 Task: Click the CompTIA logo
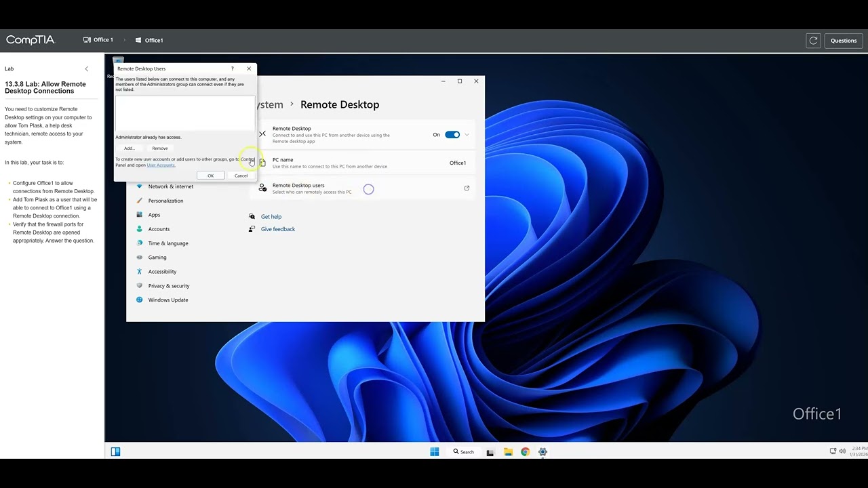[30, 40]
